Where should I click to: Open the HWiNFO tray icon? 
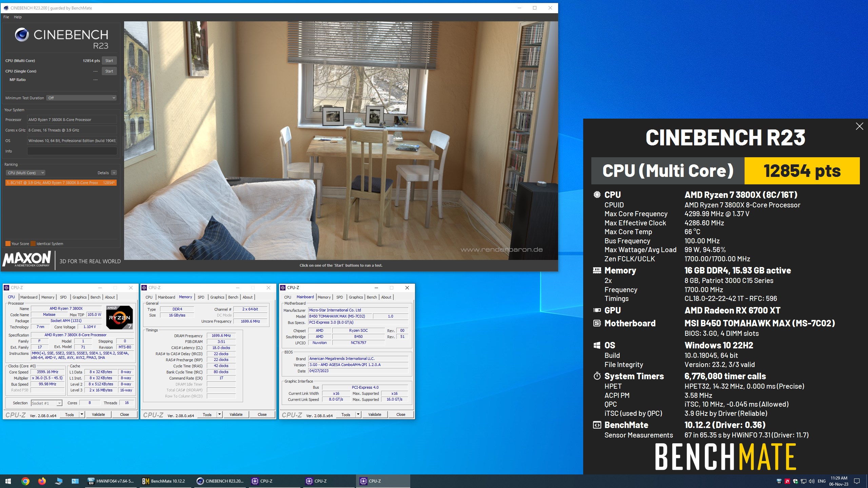(x=779, y=481)
